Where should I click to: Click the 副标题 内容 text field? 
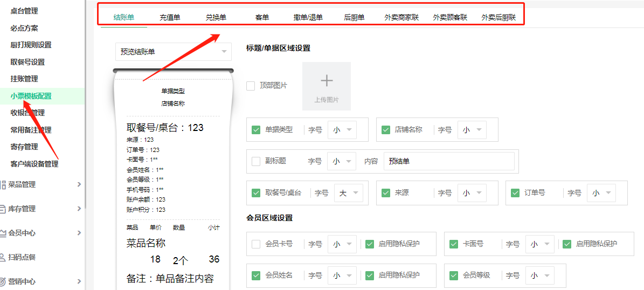pos(448,161)
